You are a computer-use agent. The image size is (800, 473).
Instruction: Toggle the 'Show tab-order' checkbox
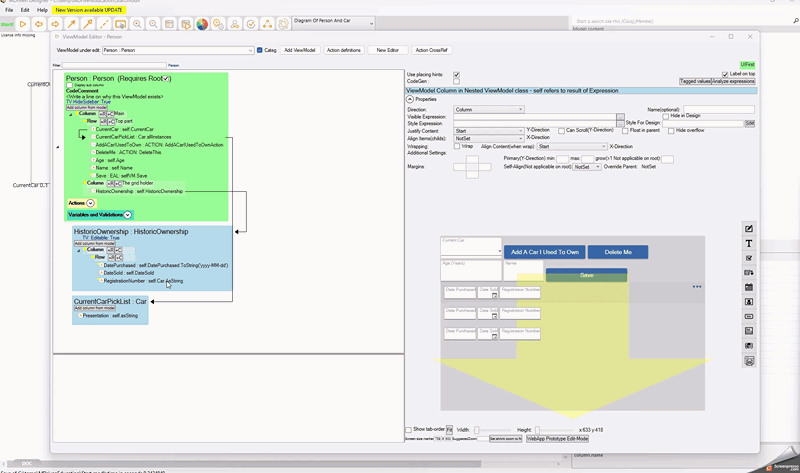(408, 429)
